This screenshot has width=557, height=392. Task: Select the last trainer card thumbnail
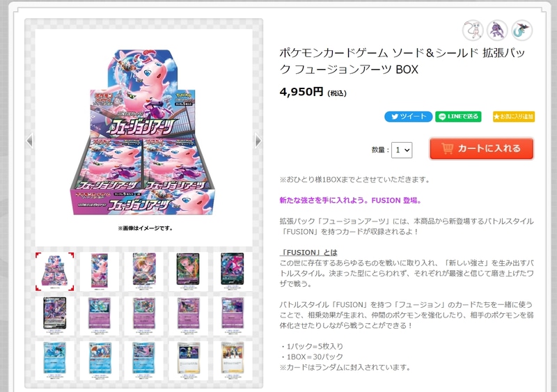(x=233, y=361)
